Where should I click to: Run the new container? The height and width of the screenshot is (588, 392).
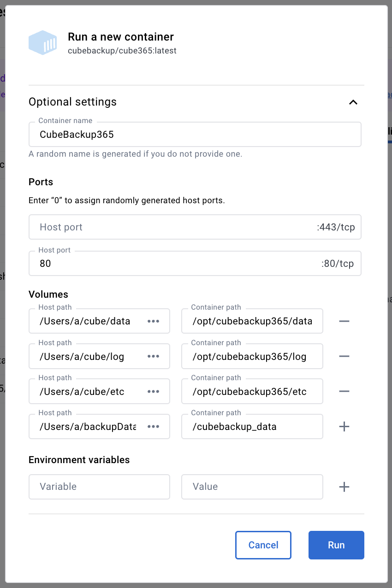click(336, 545)
